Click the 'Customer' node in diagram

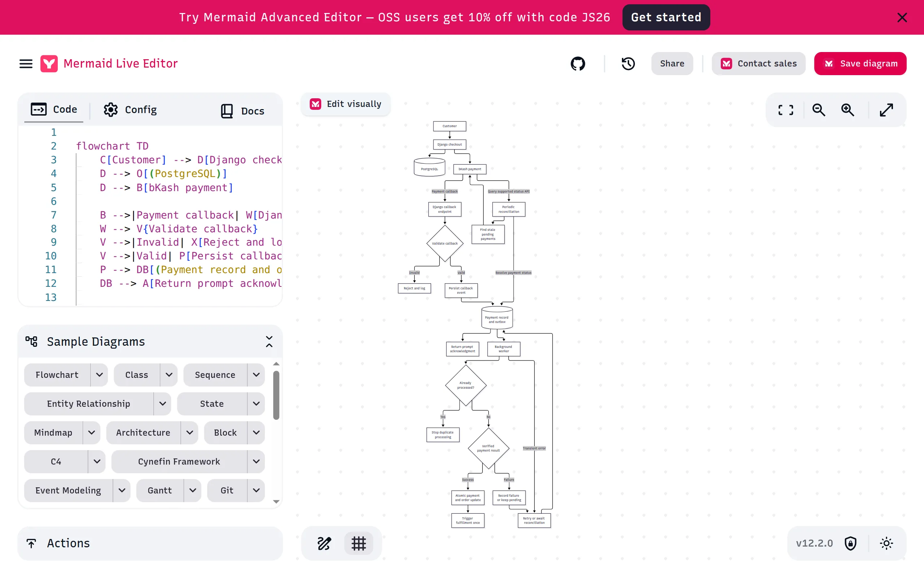tap(449, 126)
